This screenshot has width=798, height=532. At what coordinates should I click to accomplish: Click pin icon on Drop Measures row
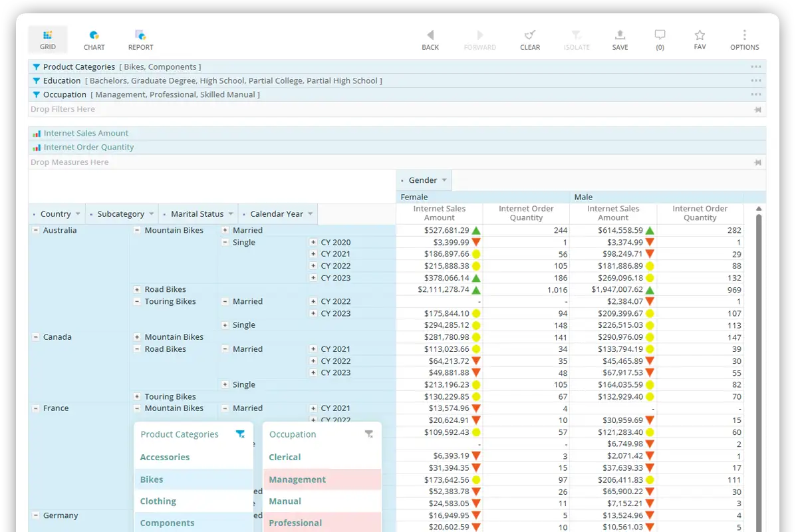point(757,163)
